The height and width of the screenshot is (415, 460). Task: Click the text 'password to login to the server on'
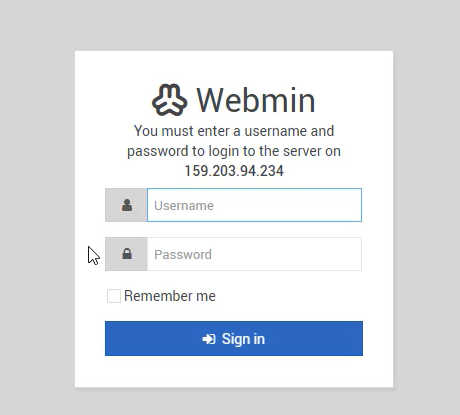(x=234, y=151)
